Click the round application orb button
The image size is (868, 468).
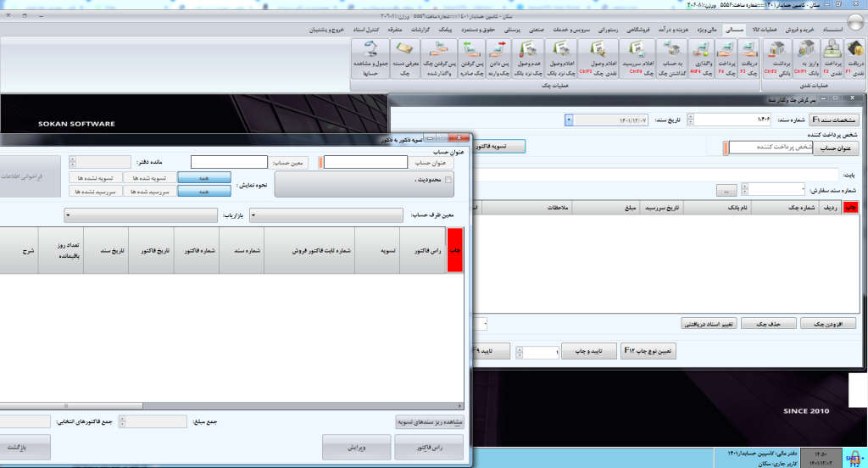857,19
